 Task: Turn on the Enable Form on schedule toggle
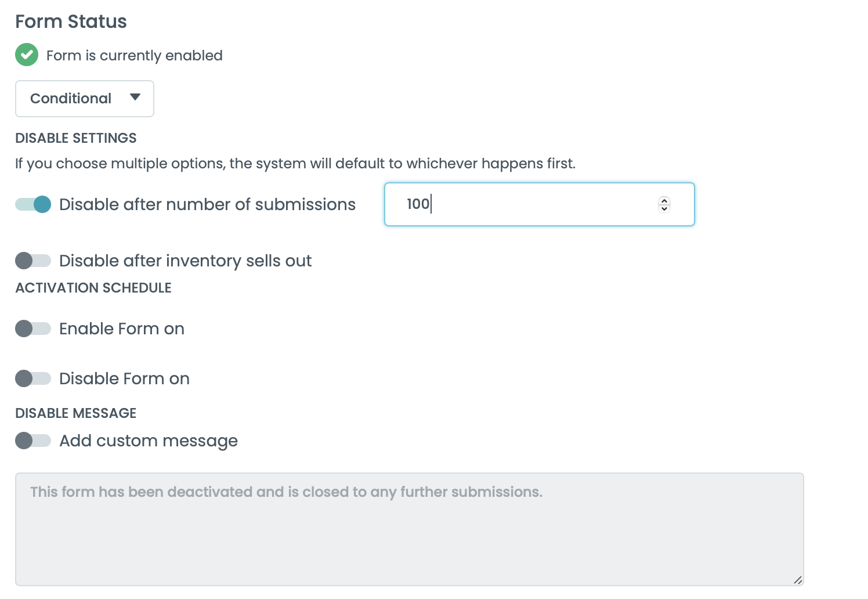click(33, 329)
